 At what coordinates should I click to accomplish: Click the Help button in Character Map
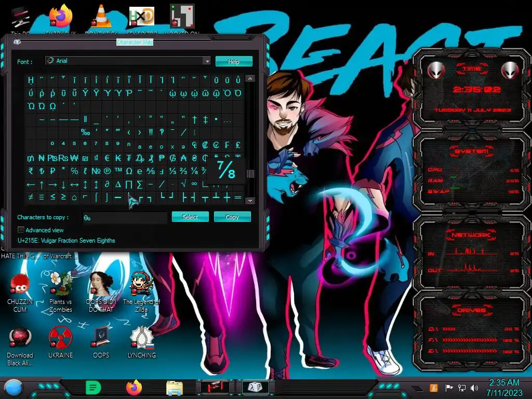click(x=234, y=61)
